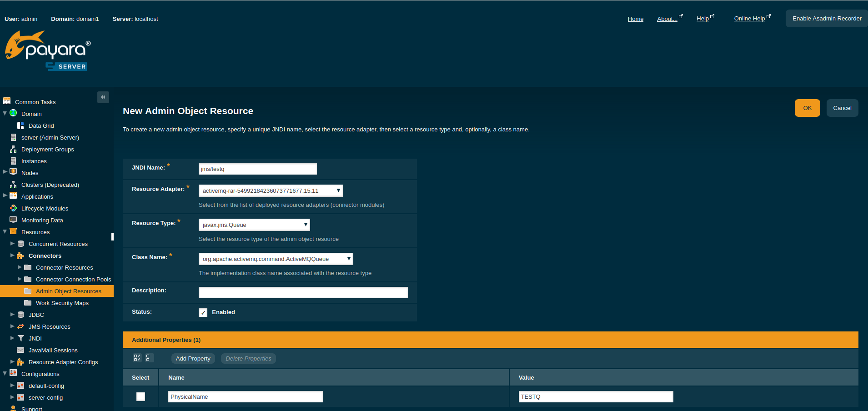Open the Resource Type dropdown
868x411 pixels.
point(254,225)
